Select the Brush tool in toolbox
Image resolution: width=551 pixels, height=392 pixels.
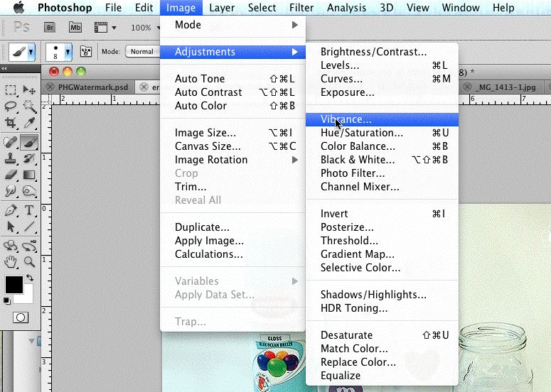coord(29,142)
